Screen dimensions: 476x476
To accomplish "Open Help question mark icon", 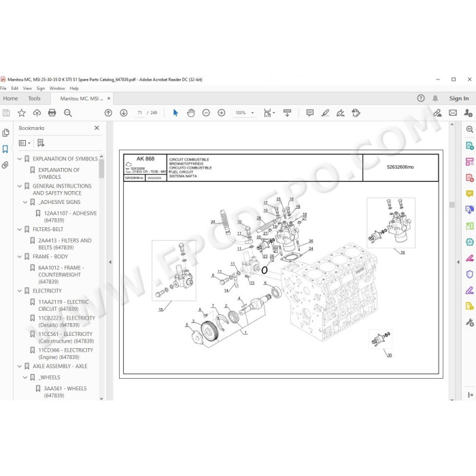I will [421, 98].
